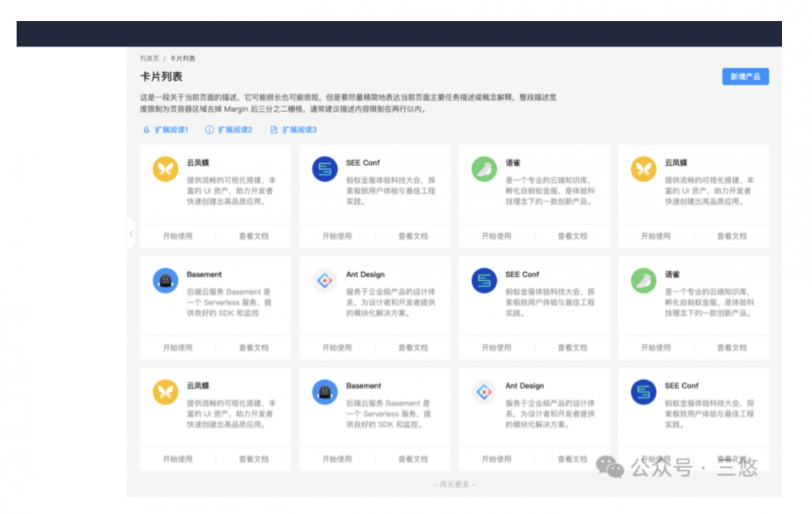Click 开始使用 on the top-row SEE Conf card
The width and height of the screenshot is (812, 514).
(x=337, y=236)
